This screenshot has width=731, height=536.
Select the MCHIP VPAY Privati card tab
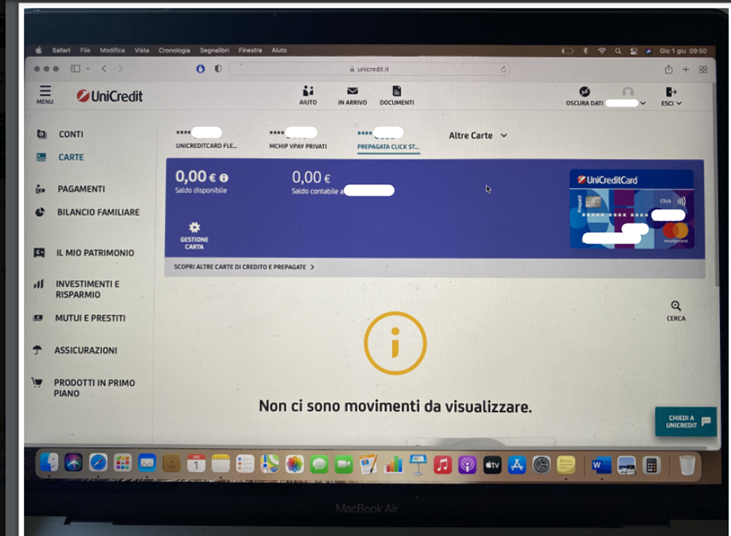(x=298, y=139)
